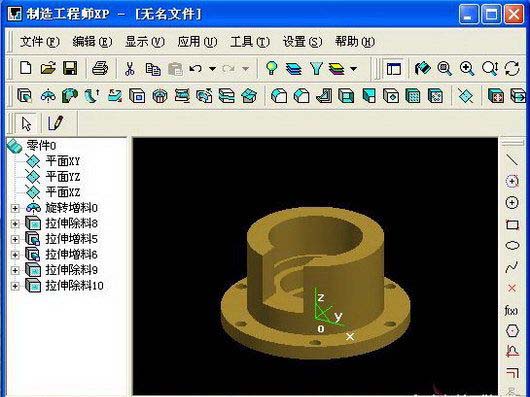
Task: Select 零件0 root node
Action: [x=41, y=146]
